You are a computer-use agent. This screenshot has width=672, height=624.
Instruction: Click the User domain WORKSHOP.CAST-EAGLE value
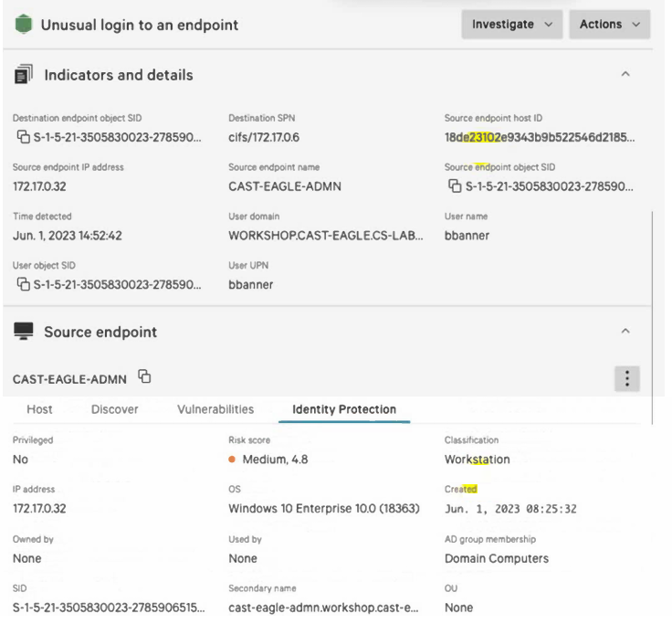(326, 236)
